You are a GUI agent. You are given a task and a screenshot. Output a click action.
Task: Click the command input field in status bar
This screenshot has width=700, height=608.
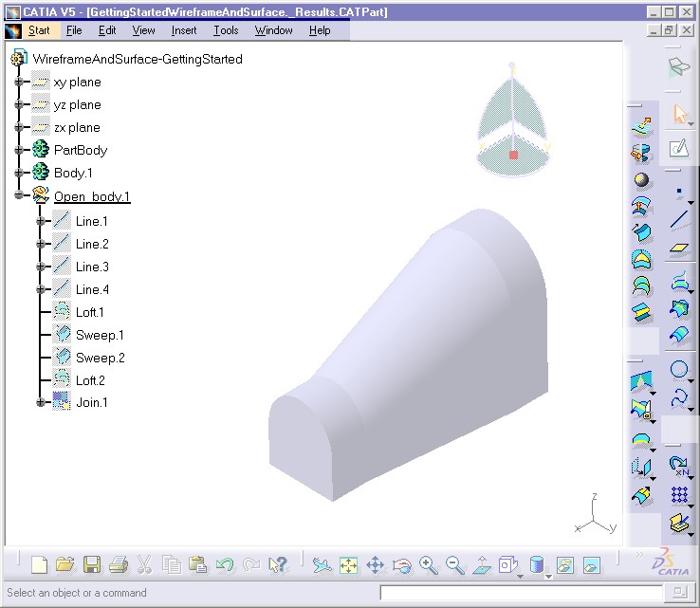pos(520,593)
